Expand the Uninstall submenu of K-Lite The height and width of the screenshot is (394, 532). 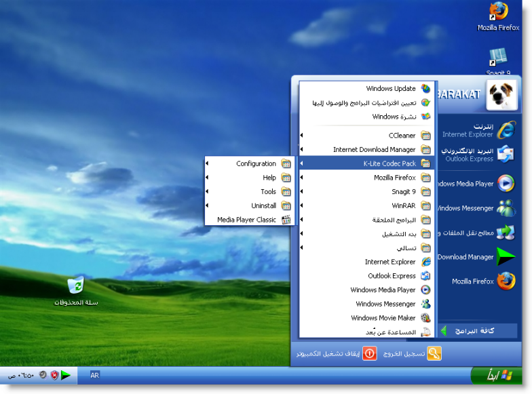click(x=250, y=206)
